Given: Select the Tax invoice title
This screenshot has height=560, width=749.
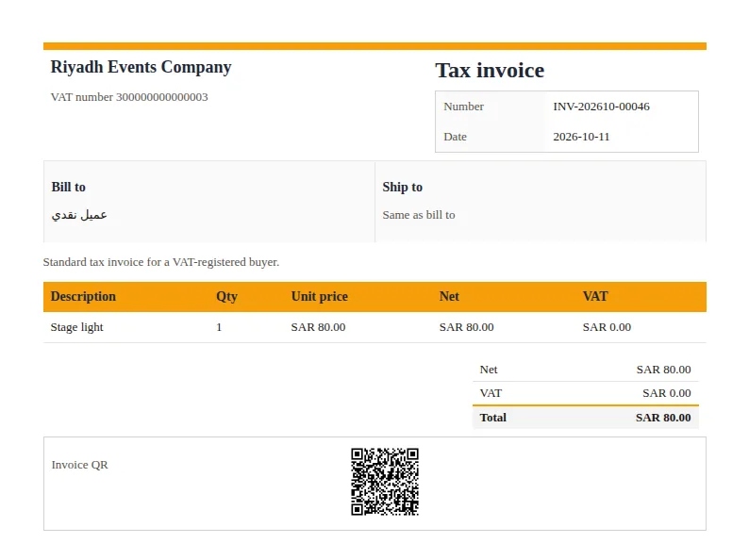Looking at the screenshot, I should click(490, 71).
